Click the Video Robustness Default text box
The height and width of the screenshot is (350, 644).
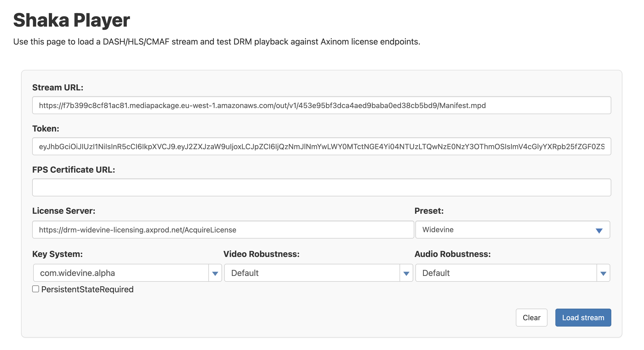(312, 273)
